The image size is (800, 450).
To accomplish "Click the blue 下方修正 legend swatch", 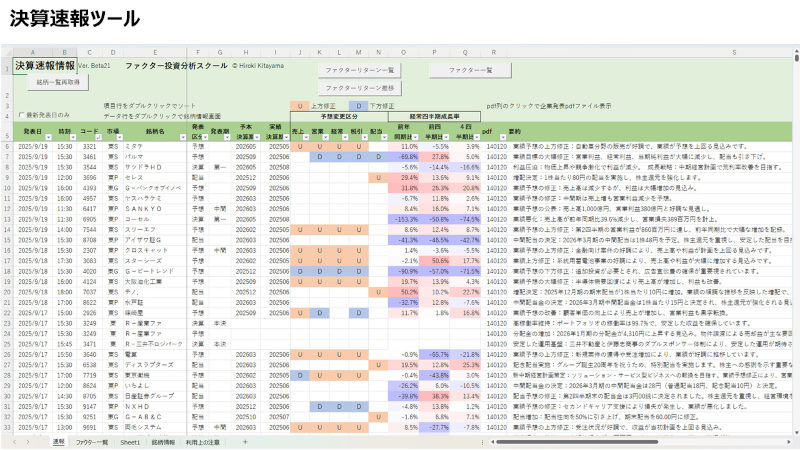I will pyautogui.click(x=357, y=105).
